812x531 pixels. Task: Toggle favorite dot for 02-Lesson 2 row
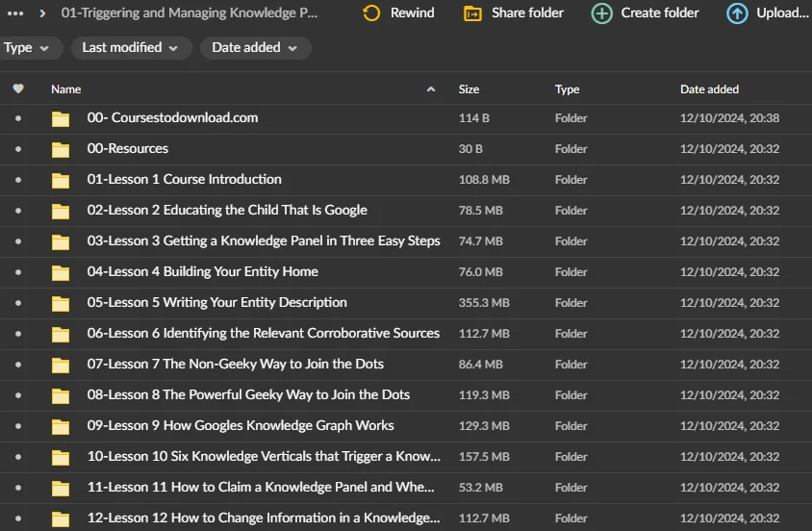(18, 211)
